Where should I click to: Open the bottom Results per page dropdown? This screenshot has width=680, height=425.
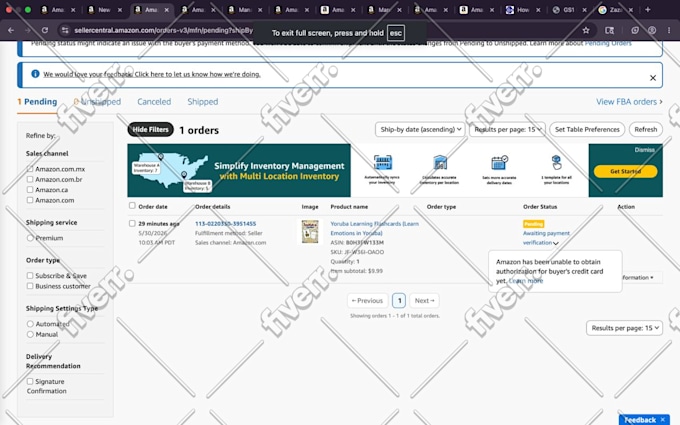624,328
